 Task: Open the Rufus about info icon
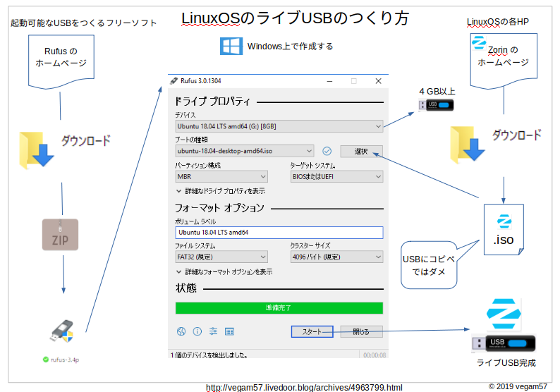tap(197, 331)
